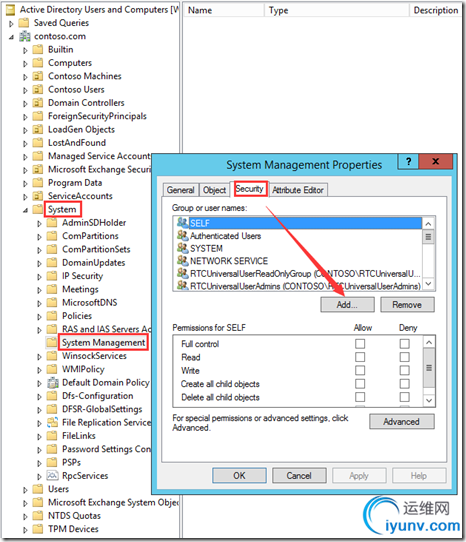Click the LoadGen Objects OU icon
Screen dimensions: 466x542
38,129
